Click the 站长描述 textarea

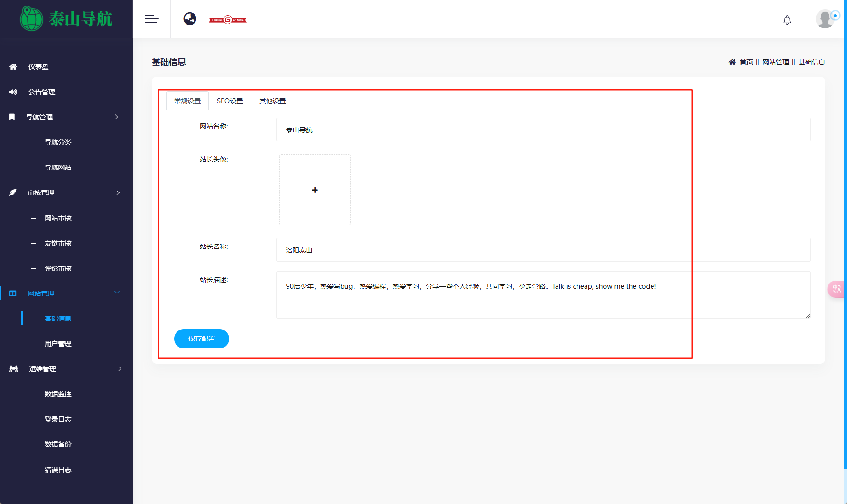click(543, 295)
